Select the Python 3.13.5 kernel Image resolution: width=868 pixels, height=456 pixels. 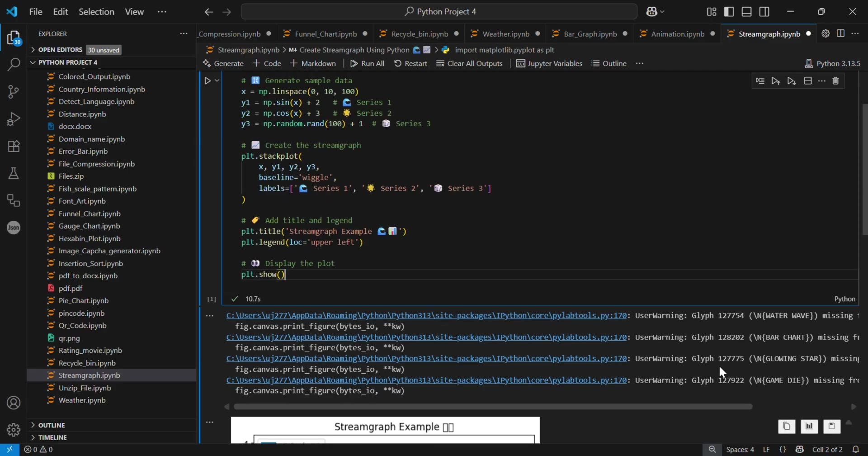pyautogui.click(x=833, y=64)
